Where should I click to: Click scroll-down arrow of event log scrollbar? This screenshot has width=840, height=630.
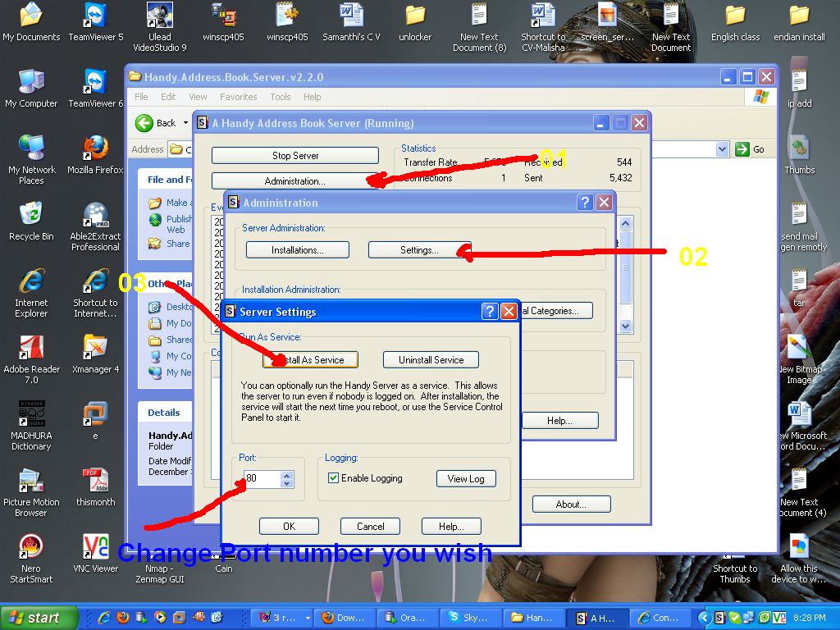click(x=626, y=326)
